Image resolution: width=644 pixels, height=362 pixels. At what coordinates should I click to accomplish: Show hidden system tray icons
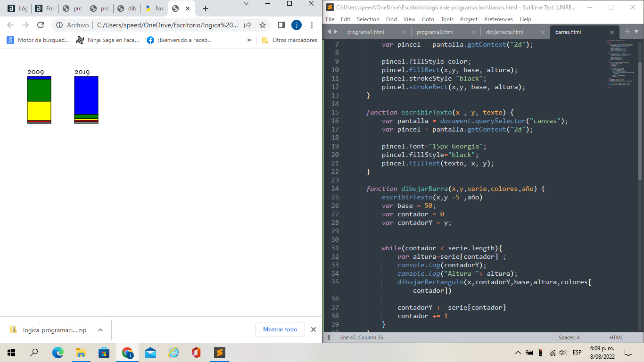coord(518,352)
